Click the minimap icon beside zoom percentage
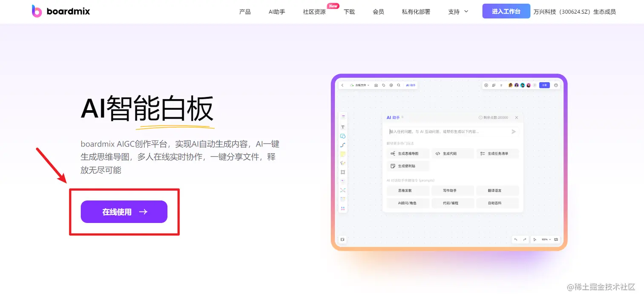 click(x=556, y=240)
